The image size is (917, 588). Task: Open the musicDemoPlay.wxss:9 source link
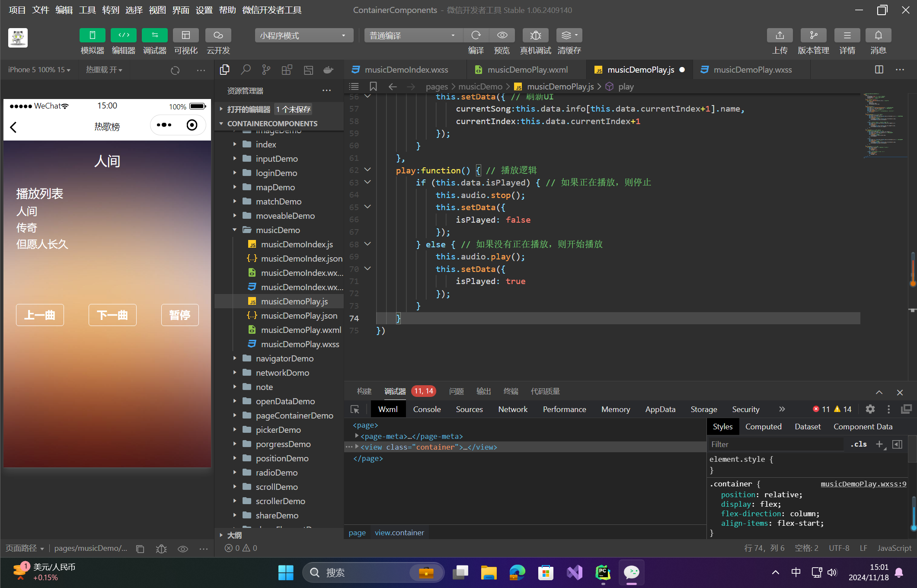[863, 484]
